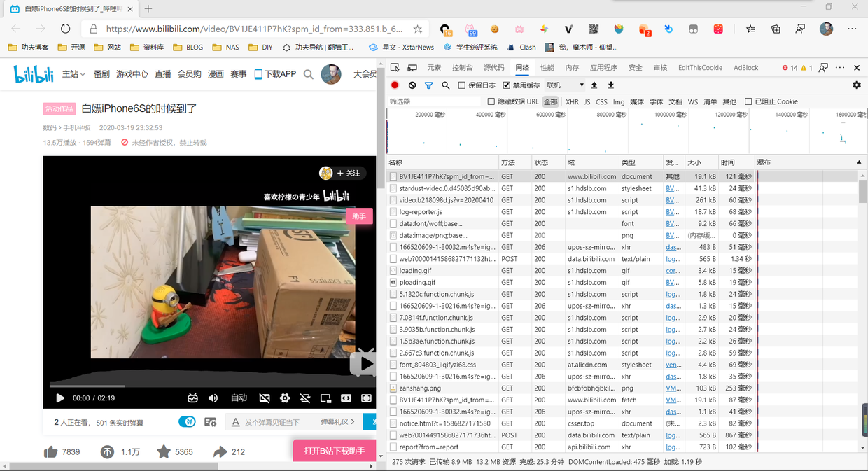Select the inspect element picker tool
This screenshot has height=471, width=868.
click(395, 68)
